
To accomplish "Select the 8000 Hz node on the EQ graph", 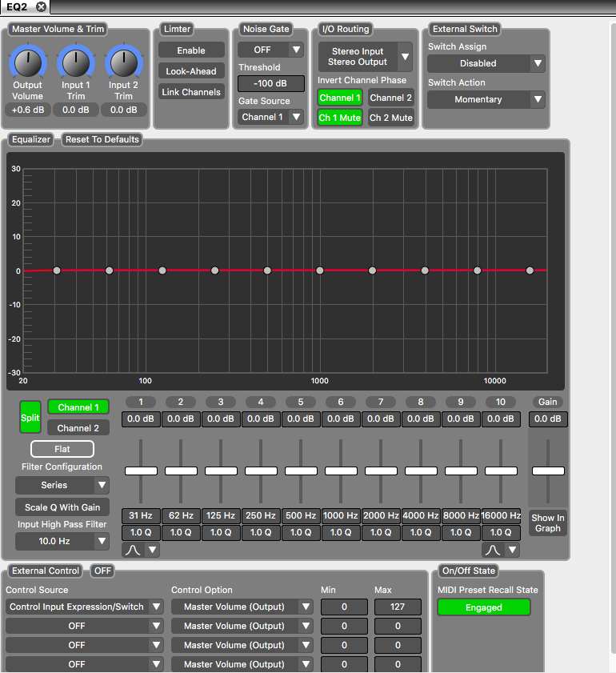I will (x=478, y=270).
